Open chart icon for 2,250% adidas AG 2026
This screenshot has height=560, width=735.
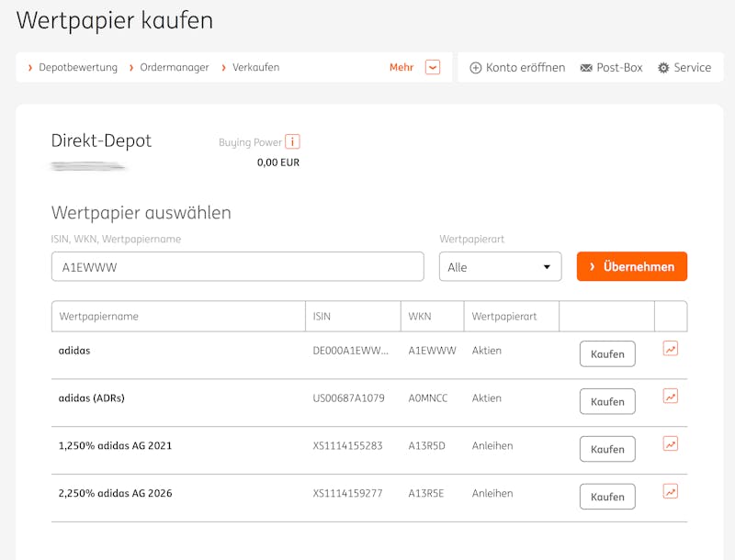pos(671,491)
